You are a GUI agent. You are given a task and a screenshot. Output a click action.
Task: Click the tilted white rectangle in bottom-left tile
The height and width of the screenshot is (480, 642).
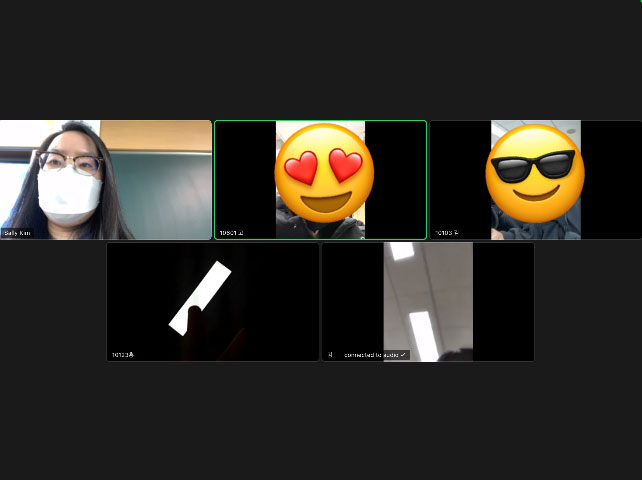pos(200,298)
